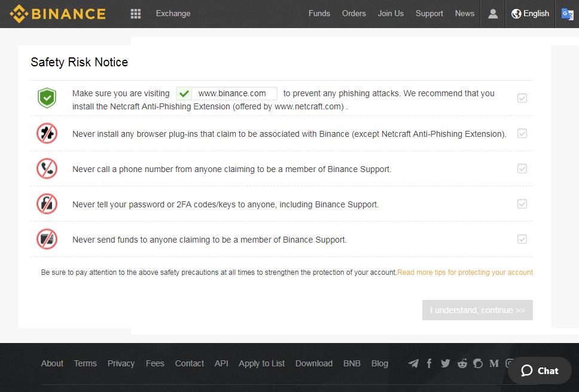Click the no phone call warning icon

pyautogui.click(x=47, y=169)
